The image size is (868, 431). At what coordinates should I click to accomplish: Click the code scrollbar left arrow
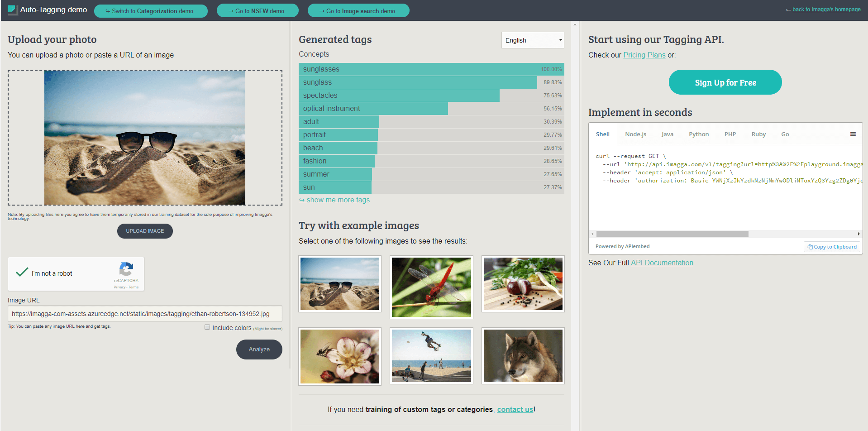coord(592,234)
